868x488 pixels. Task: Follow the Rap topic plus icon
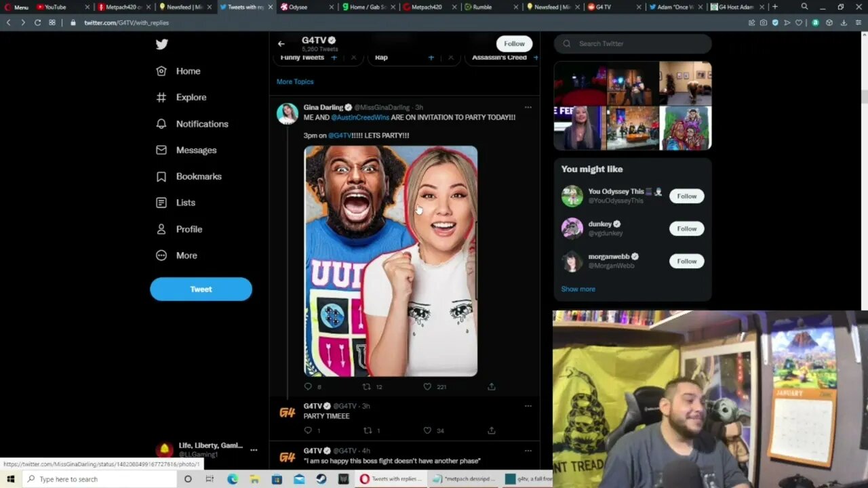(431, 58)
